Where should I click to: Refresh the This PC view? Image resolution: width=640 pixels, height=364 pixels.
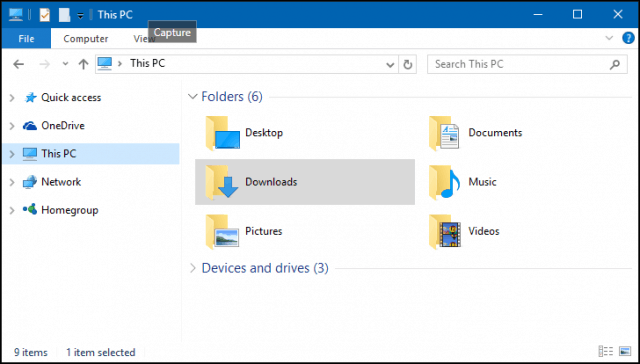click(407, 64)
